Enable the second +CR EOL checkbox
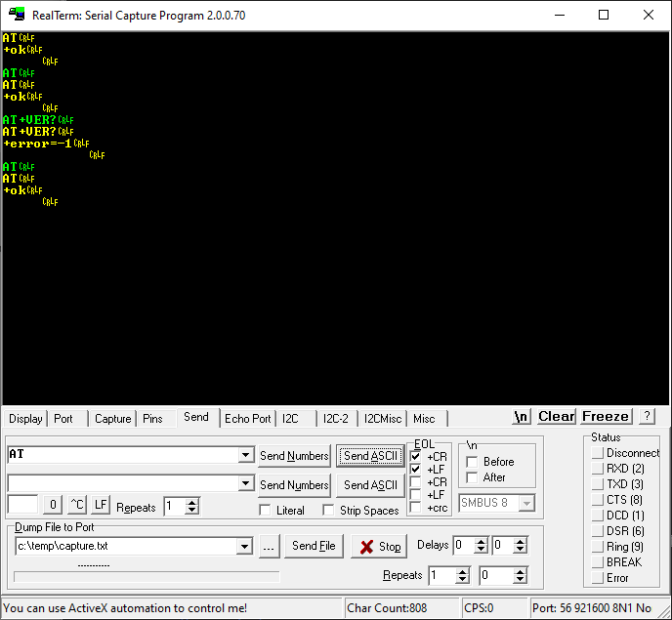Image resolution: width=672 pixels, height=620 pixels. pos(415,482)
